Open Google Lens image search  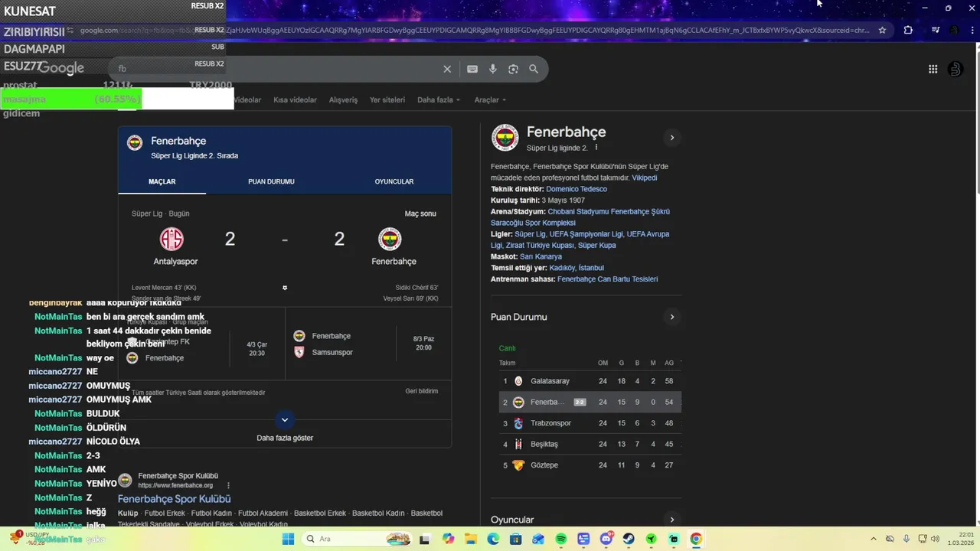click(513, 69)
